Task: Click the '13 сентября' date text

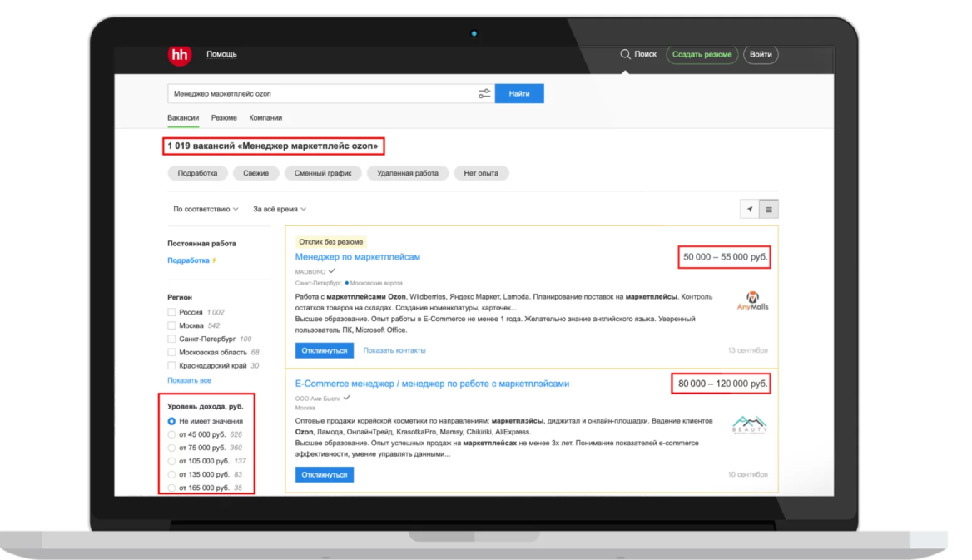Action: [747, 350]
